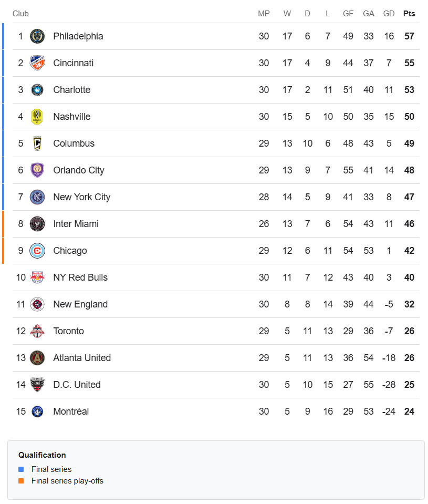428x504 pixels.
Task: Click the Columbus Crew club badge
Action: pos(37,143)
